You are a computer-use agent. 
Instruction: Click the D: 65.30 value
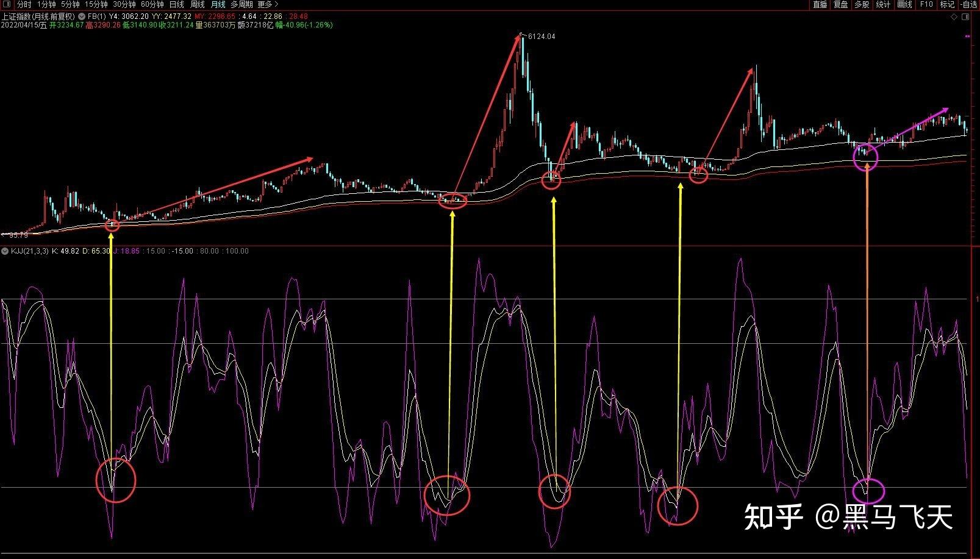96,251
